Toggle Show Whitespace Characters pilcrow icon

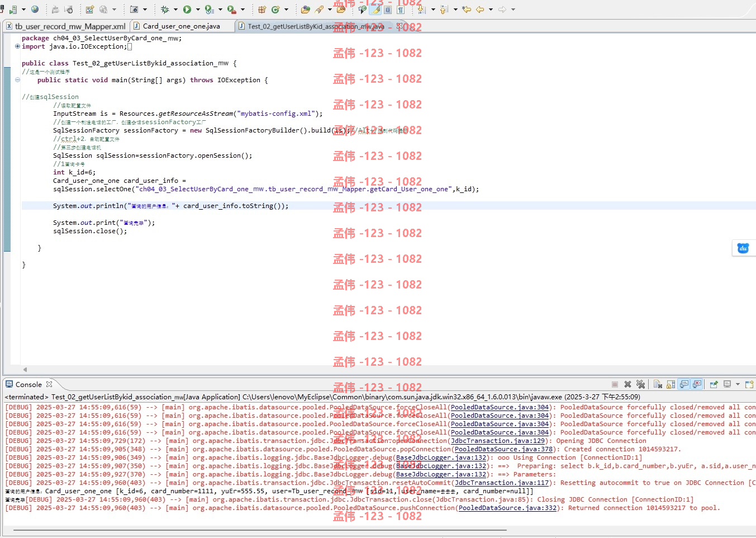pyautogui.click(x=401, y=10)
